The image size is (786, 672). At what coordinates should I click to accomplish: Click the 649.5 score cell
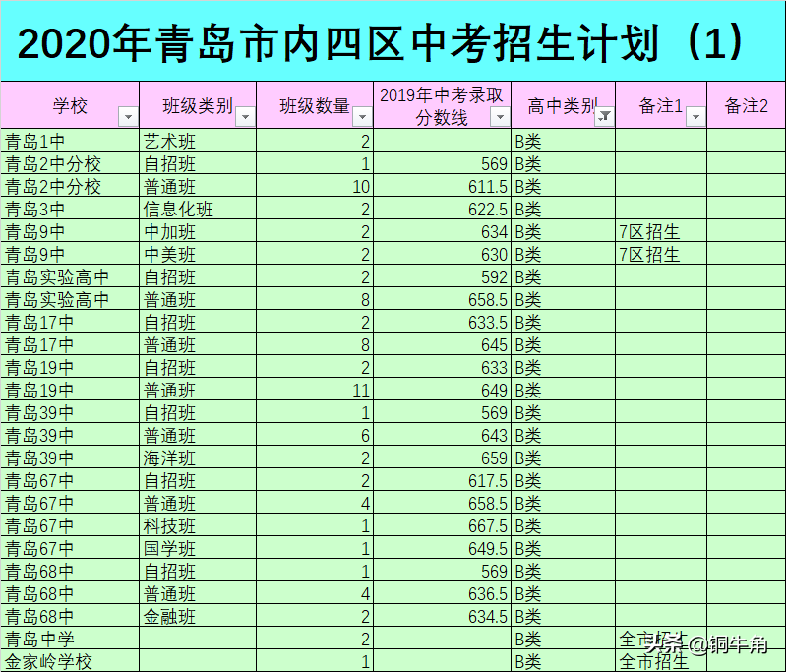point(442,549)
